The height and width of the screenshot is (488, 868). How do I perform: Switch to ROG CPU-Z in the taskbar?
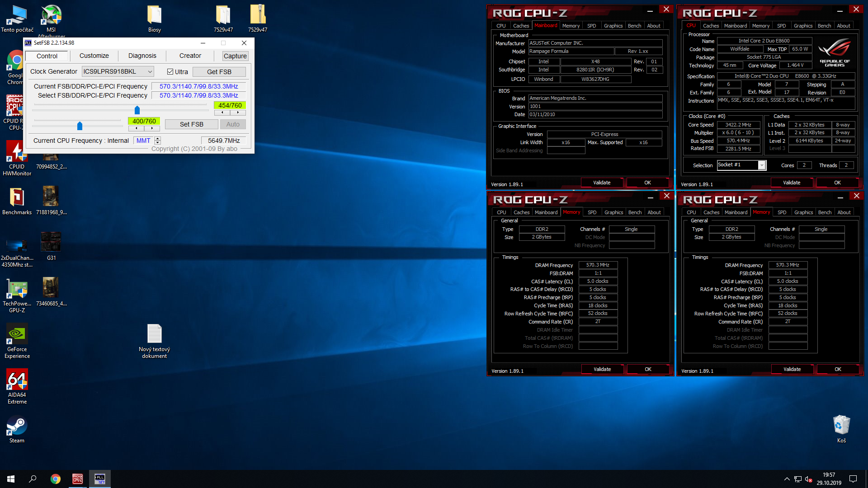pyautogui.click(x=77, y=479)
